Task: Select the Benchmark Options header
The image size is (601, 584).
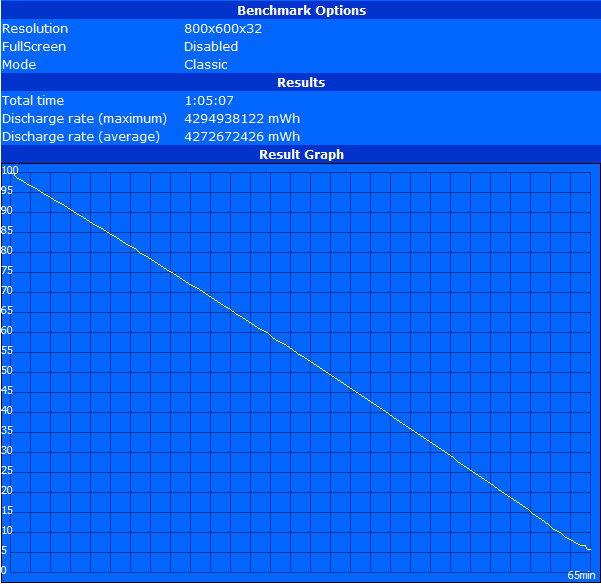Action: [301, 10]
